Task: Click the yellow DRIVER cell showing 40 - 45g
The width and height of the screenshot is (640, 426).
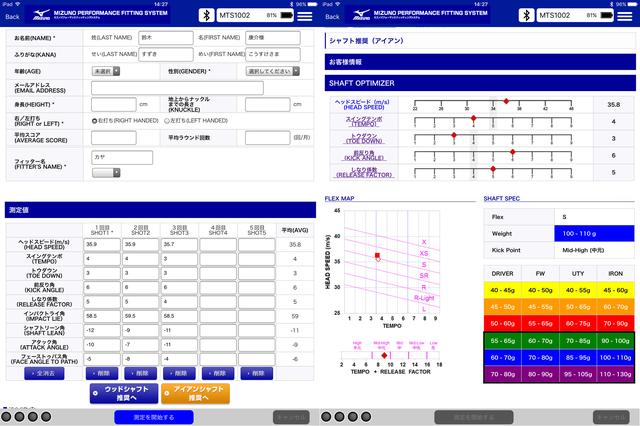Action: [x=502, y=290]
